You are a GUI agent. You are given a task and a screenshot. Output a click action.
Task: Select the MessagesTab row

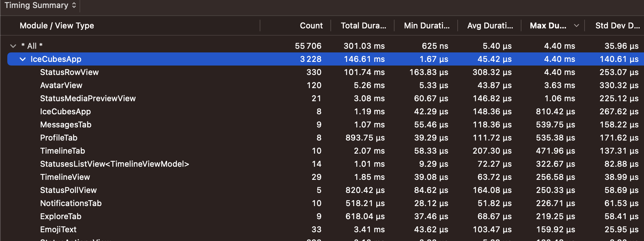click(x=325, y=125)
